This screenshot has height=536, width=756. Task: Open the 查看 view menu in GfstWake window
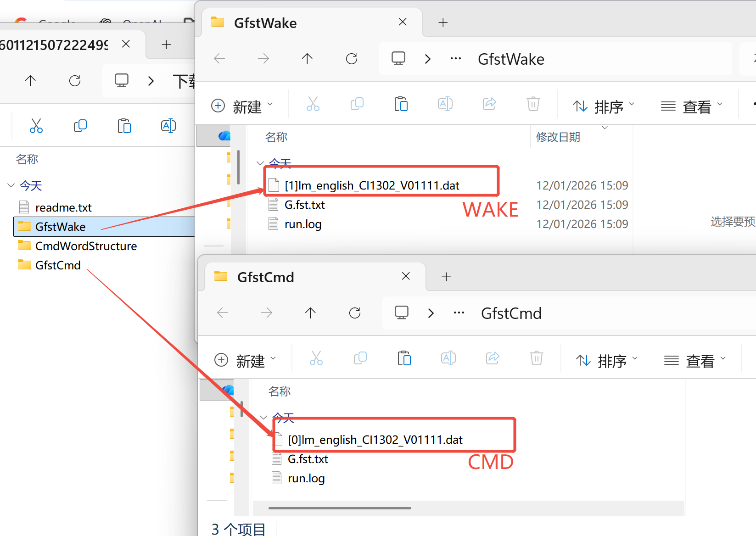tap(692, 106)
